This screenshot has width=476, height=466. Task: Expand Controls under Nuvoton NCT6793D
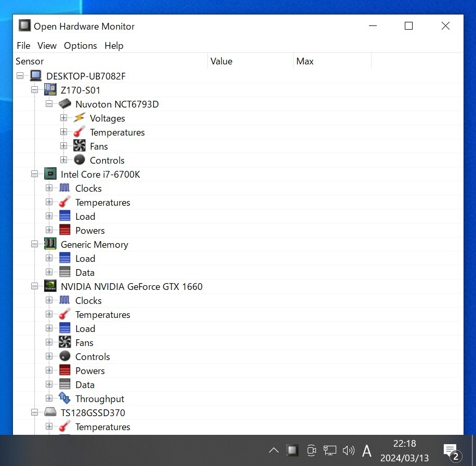coord(64,159)
